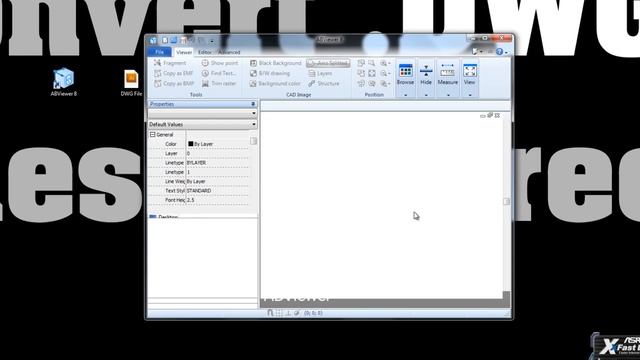Viewport: 640px width, 360px height.
Task: Open DWG File on desktop
Action: tap(131, 83)
